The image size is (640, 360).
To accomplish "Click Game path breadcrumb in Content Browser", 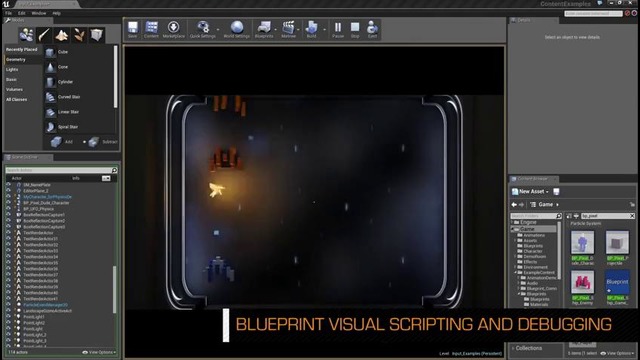I will coord(545,204).
